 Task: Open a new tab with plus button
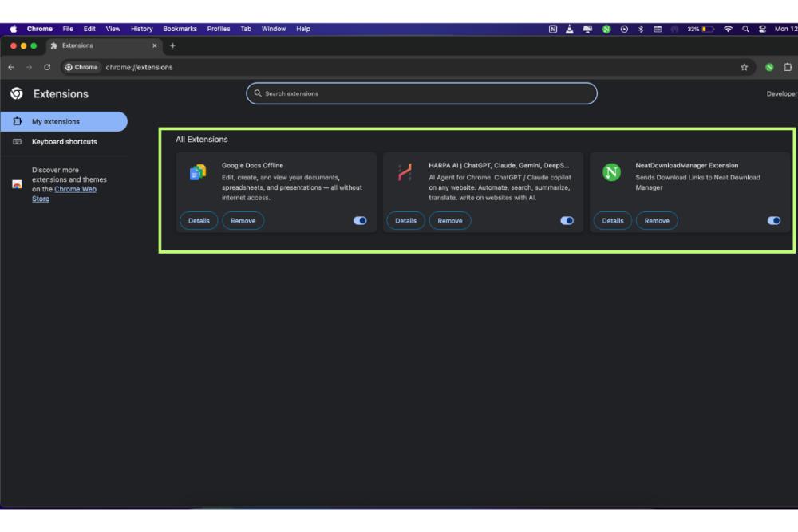(x=172, y=45)
